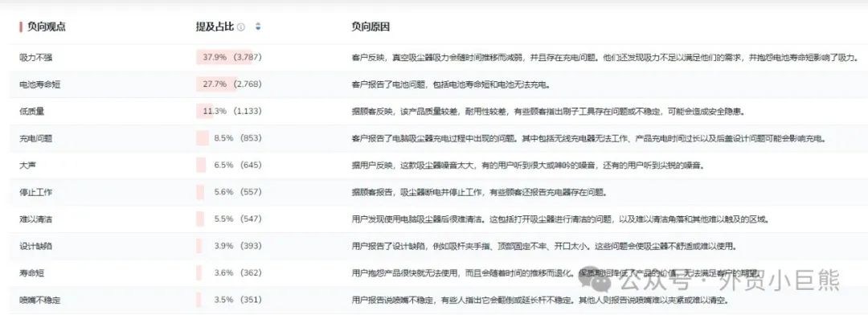The image size is (868, 315).
Task: Click the negative reason text for 充电问题
Action: pos(588,138)
